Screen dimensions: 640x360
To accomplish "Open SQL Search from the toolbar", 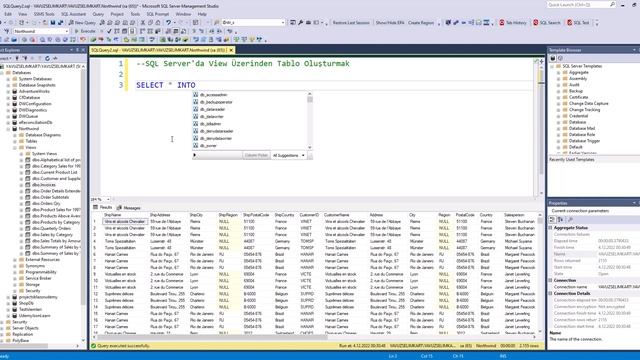I will pyautogui.click(x=547, y=22).
